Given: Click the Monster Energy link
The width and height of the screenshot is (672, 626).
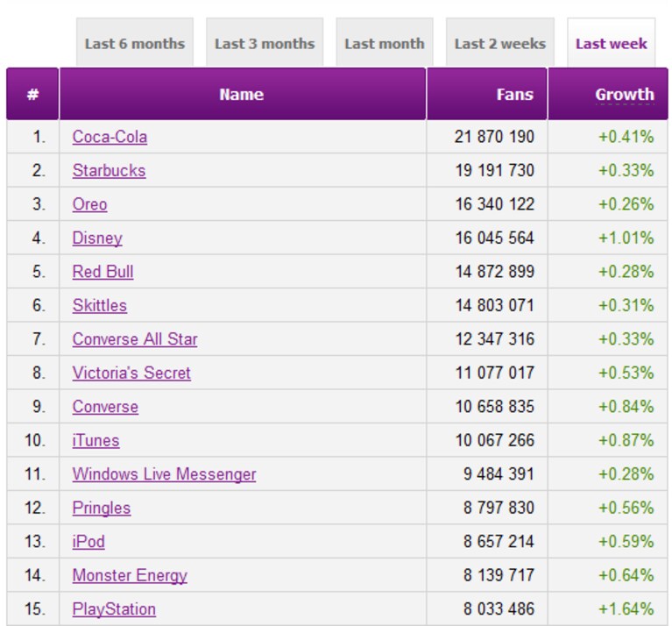Looking at the screenshot, I should pyautogui.click(x=130, y=575).
